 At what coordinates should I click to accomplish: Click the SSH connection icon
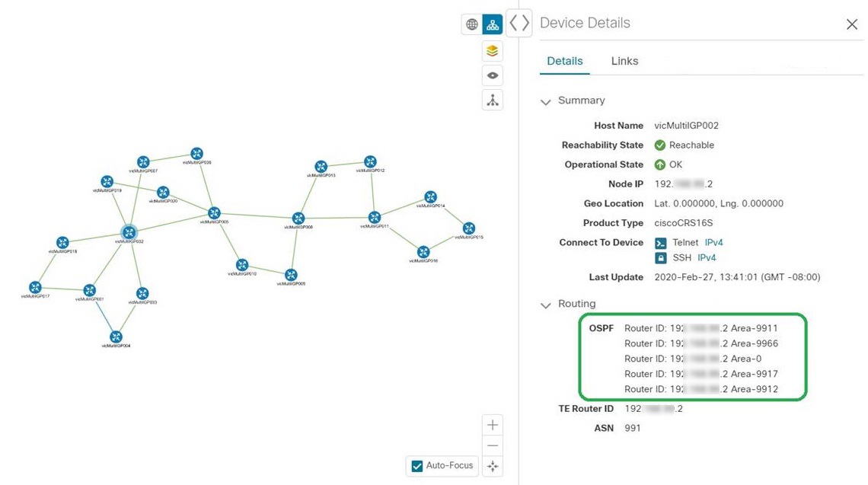[659, 257]
